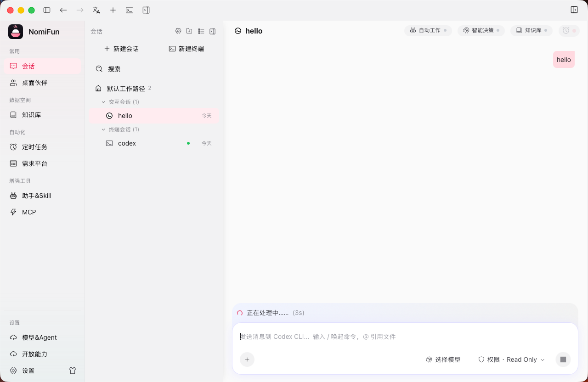The image size is (588, 382).
Task: Collapse the conversation panel icon
Action: pyautogui.click(x=212, y=31)
